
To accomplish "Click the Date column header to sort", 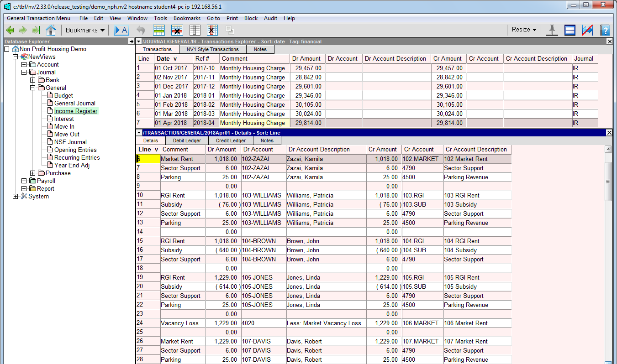I will 166,59.
